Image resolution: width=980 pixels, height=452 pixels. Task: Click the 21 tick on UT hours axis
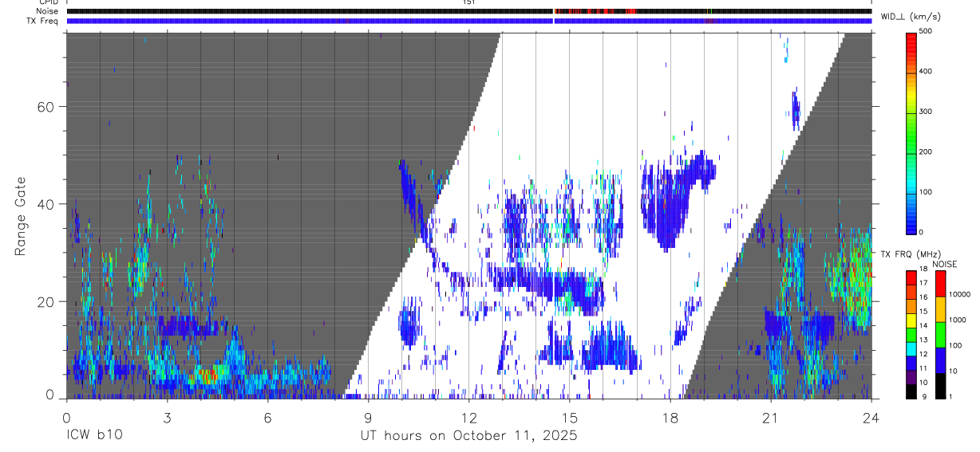point(771,418)
